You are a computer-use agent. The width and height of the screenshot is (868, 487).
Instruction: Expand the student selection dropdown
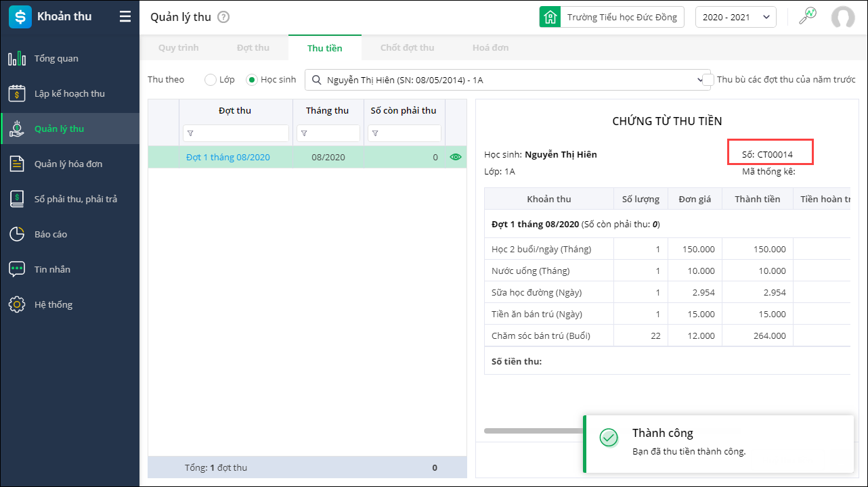point(700,80)
